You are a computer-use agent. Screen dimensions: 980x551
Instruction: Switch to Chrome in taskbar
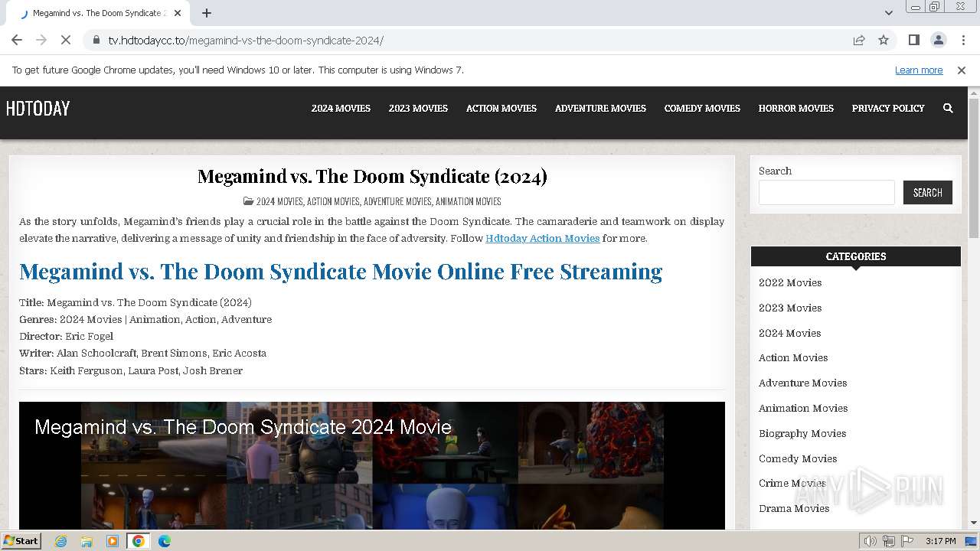[138, 541]
